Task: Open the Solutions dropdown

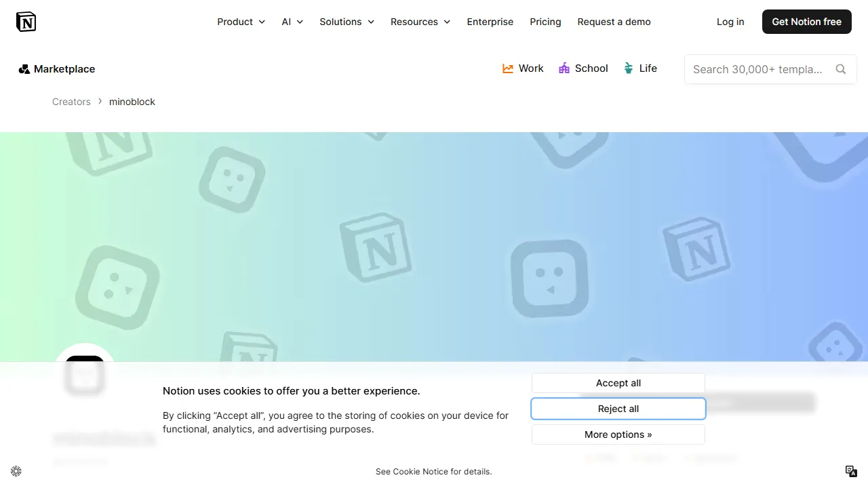Action: pyautogui.click(x=346, y=22)
